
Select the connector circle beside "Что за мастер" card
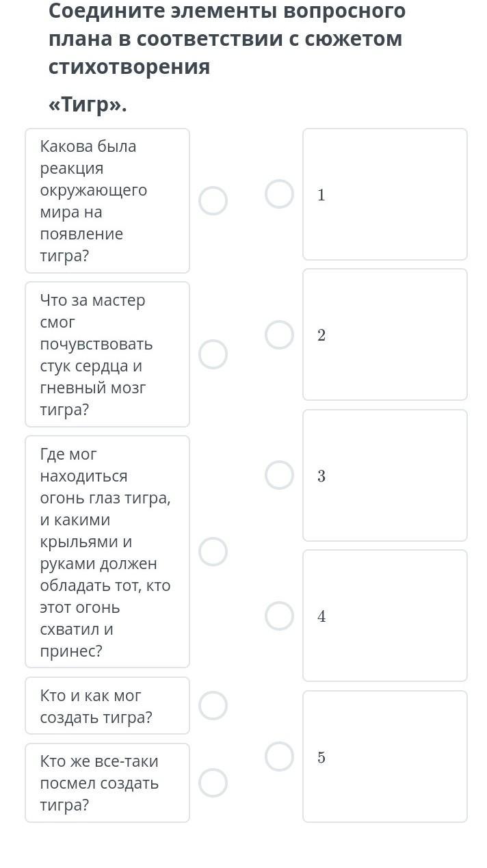tap(213, 354)
